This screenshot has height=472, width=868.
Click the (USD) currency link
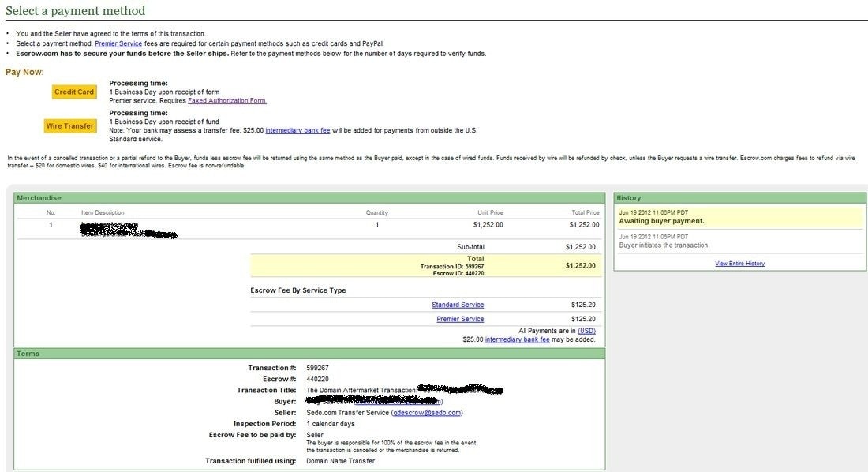(586, 331)
